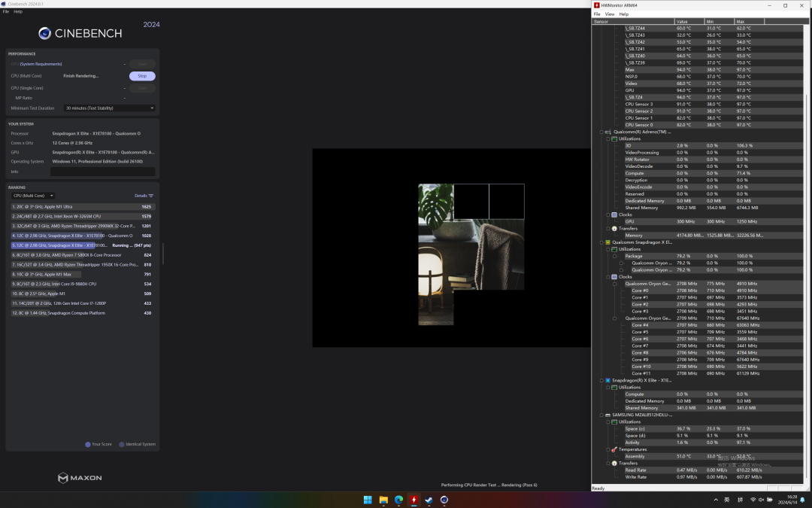Screen dimensions: 812x508
Task: Collapse the SAMSUNG MZAL8512HDLU tree node
Action: (x=601, y=415)
